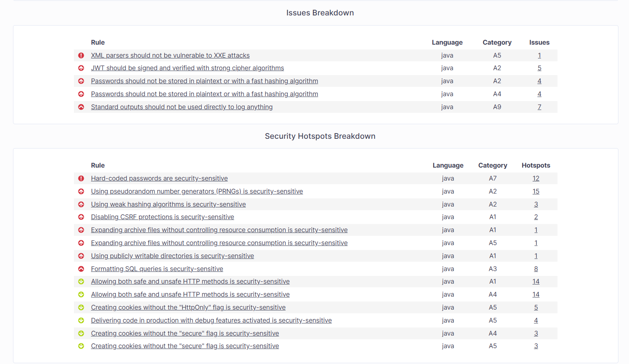Viewport: 629px width, 364px height.
Task: Open the 5 issues count for JWT rule
Action: click(x=539, y=68)
